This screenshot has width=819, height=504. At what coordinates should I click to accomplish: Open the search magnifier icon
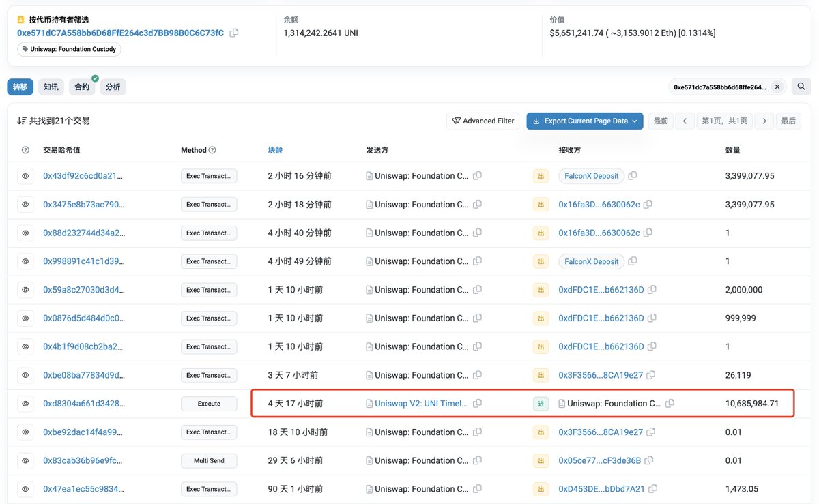(801, 87)
